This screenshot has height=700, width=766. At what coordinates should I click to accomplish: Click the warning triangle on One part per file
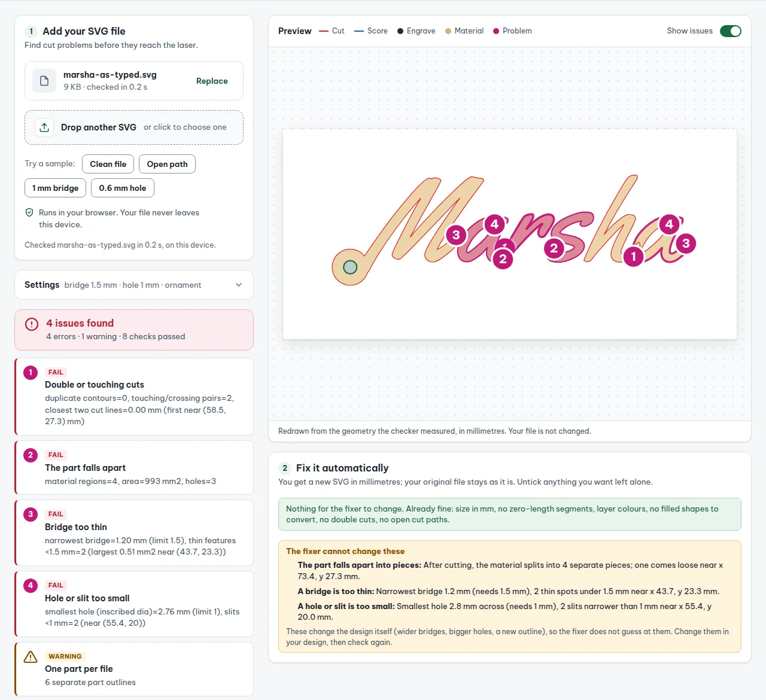31,657
